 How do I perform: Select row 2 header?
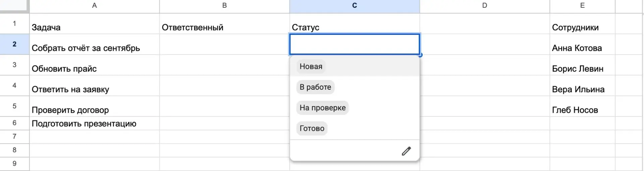[14, 44]
